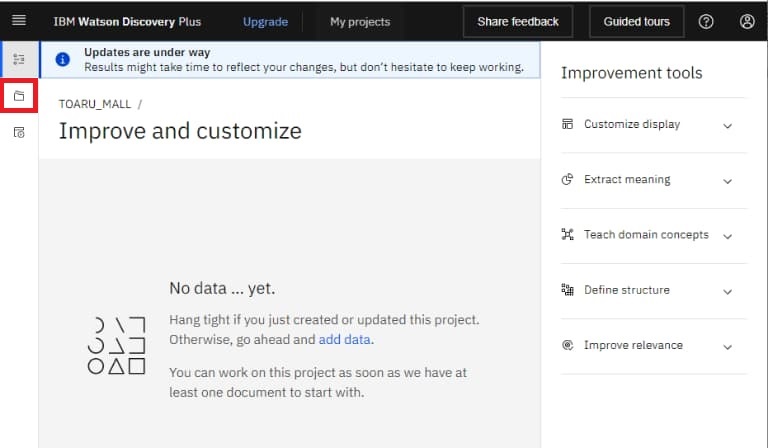The image size is (768, 448).
Task: Go to My projects
Action: coord(360,21)
